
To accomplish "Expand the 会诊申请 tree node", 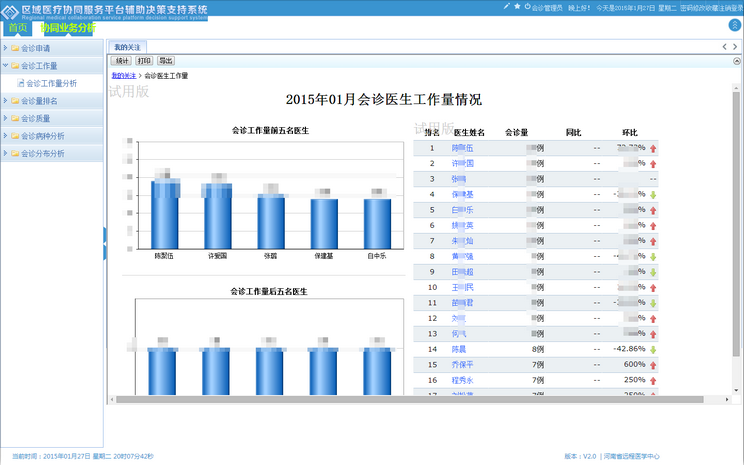I will (x=6, y=47).
